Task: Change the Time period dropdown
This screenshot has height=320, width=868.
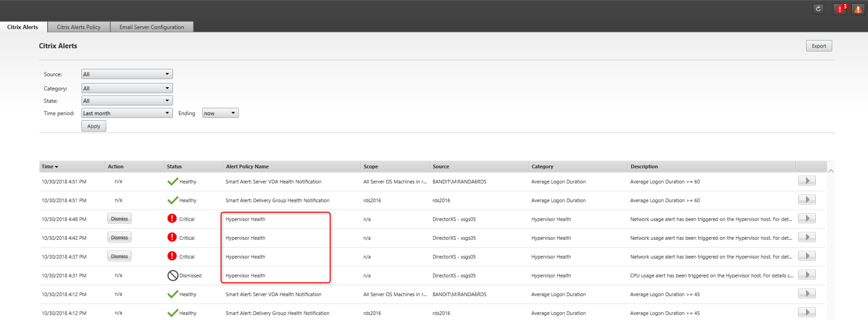Action: point(127,113)
